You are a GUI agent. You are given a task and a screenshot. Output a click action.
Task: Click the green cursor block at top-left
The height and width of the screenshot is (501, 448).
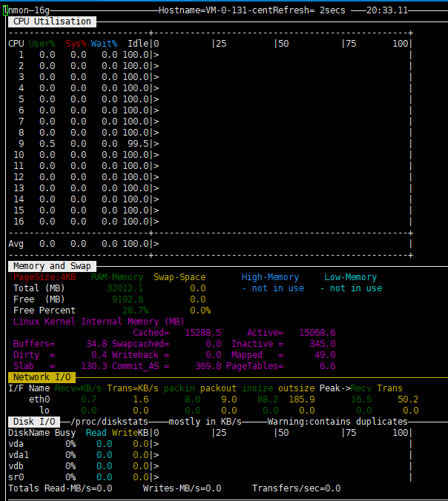pyautogui.click(x=6, y=10)
